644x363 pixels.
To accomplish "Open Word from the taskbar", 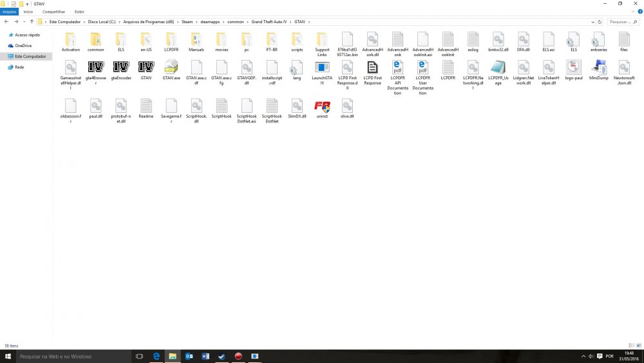I will (x=205, y=356).
